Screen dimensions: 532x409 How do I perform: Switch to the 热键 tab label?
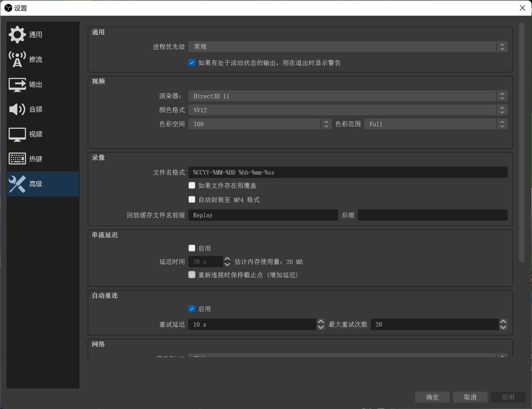pos(36,159)
